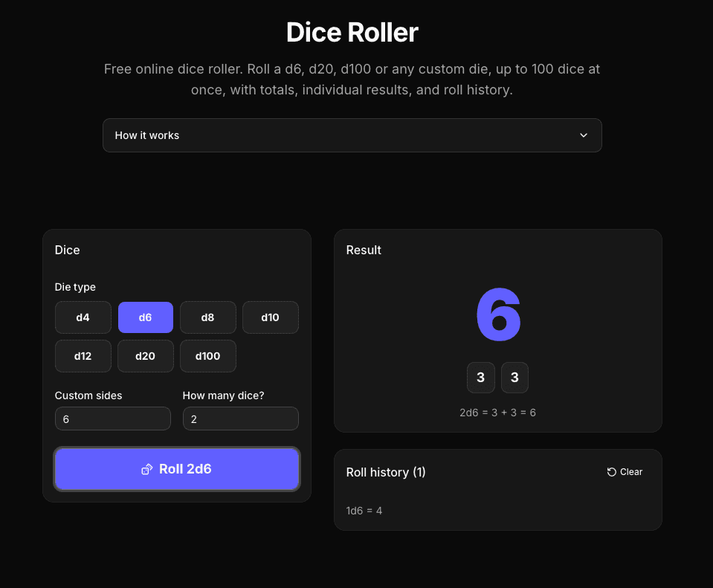
Task: Select the d20 die
Action: [x=146, y=356]
